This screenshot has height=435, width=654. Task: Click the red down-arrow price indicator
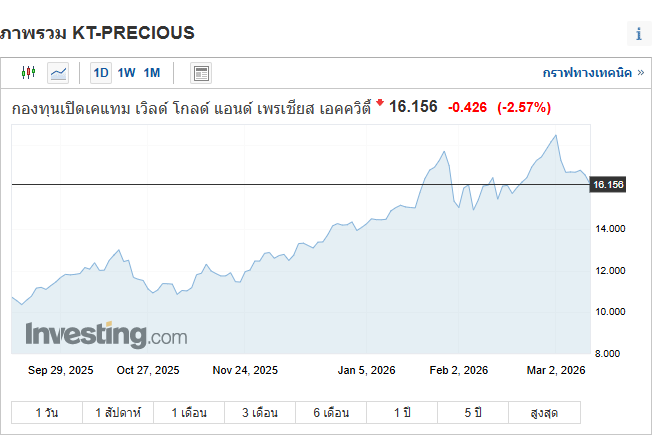(380, 102)
